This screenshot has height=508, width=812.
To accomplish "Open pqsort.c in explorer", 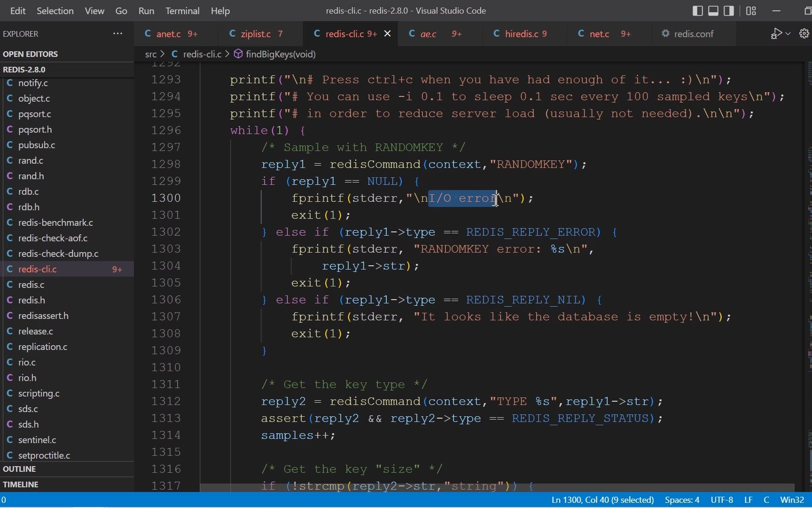I will (67, 114).
